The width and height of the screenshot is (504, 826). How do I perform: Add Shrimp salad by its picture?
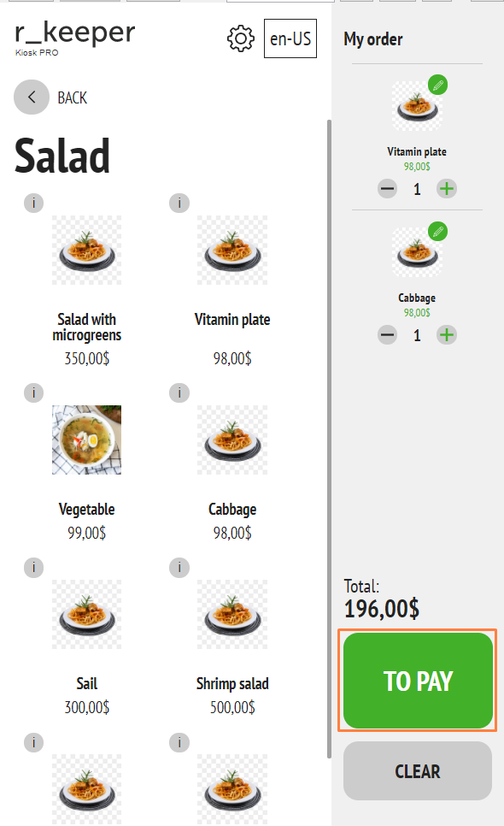coord(232,614)
